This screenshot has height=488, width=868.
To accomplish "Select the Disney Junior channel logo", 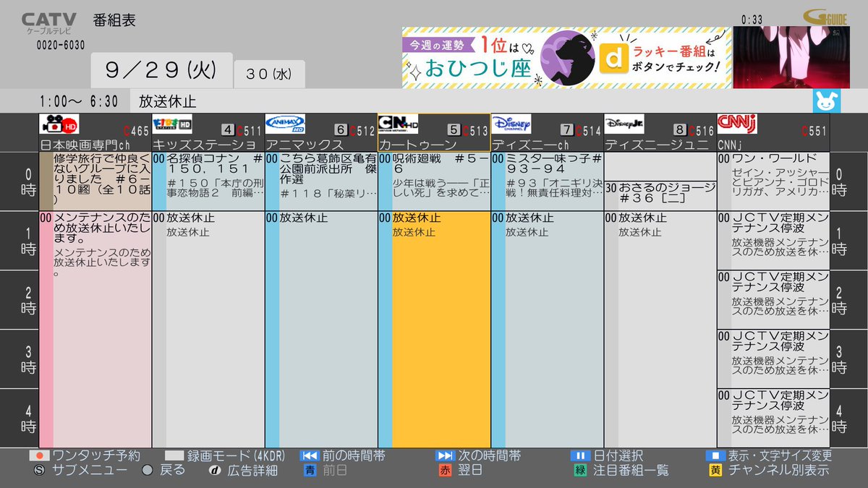I will click(x=624, y=124).
